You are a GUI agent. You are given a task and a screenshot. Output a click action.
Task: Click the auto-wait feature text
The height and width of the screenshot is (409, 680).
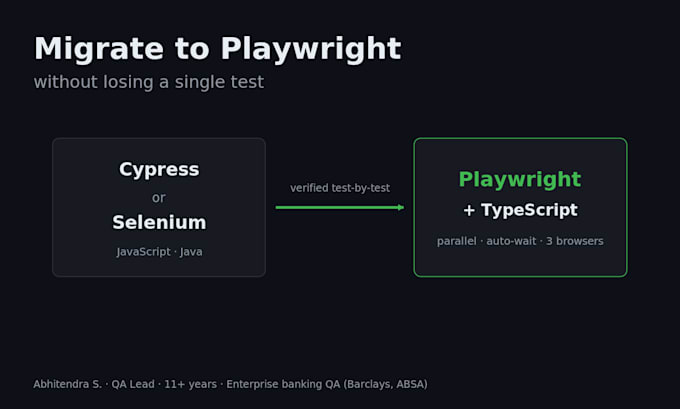[x=511, y=241]
